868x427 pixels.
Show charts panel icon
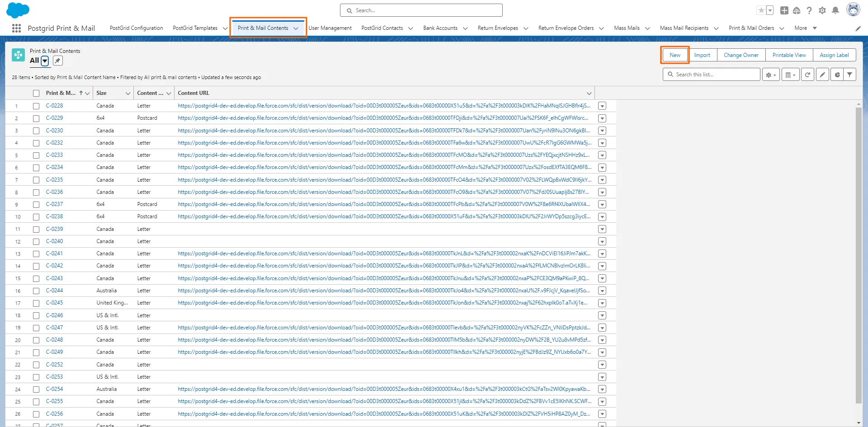click(x=837, y=75)
